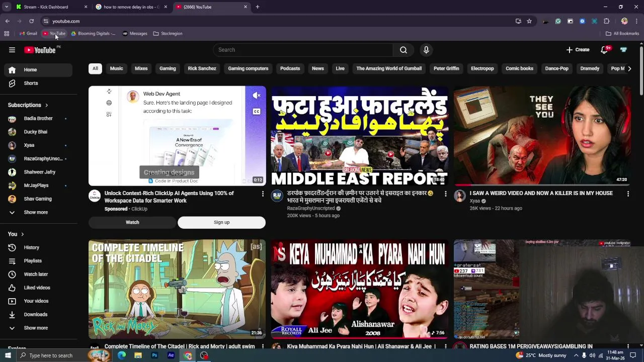Expand the You section chevron
Image resolution: width=644 pixels, height=362 pixels.
tap(22, 234)
